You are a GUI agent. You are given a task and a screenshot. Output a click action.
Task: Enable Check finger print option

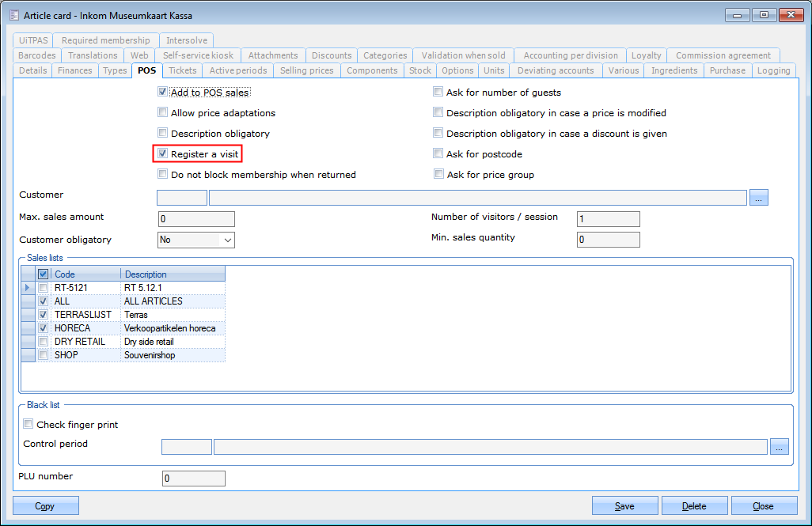[29, 425]
